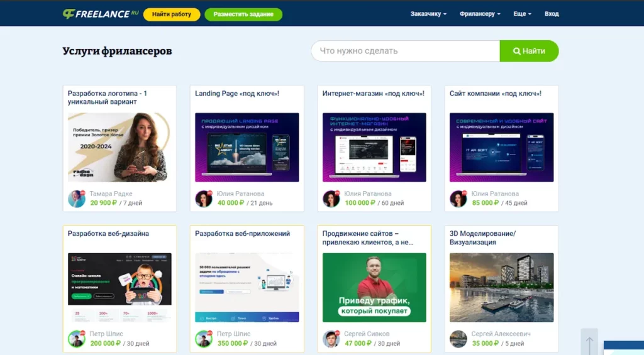Click the Разместить задание button
Image resolution: width=644 pixels, height=355 pixels.
[243, 14]
